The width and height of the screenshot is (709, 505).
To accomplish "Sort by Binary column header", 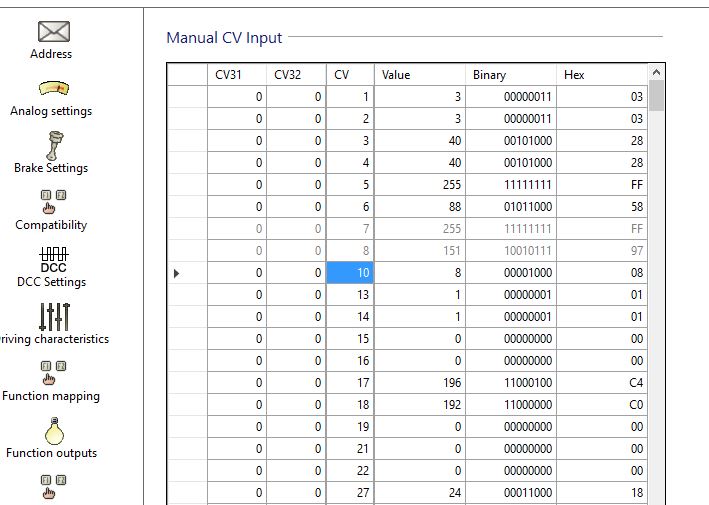I will tap(511, 75).
